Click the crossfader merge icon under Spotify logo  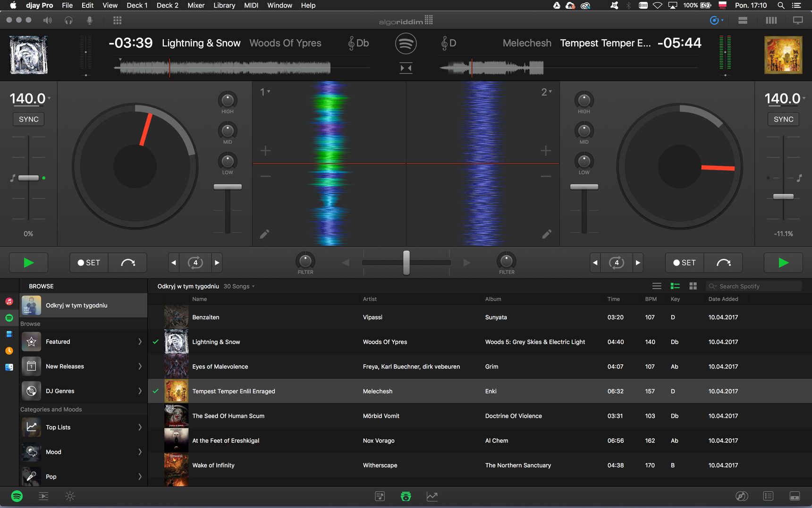(406, 68)
